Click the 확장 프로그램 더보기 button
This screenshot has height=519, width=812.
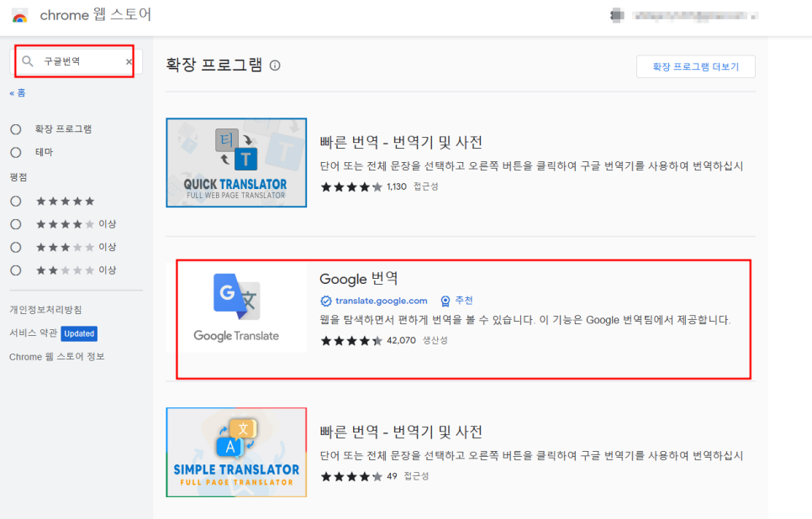[695, 66]
